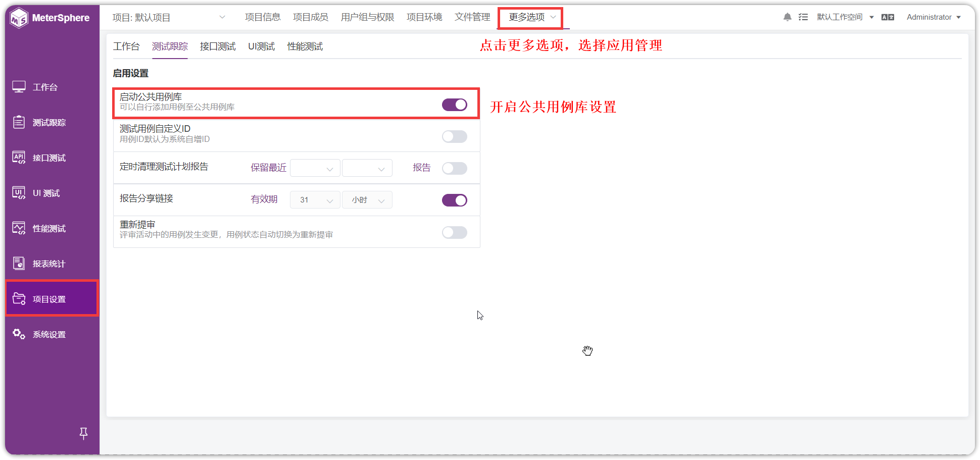
Task: Click the MeterSphere logo icon
Action: pyautogui.click(x=19, y=18)
